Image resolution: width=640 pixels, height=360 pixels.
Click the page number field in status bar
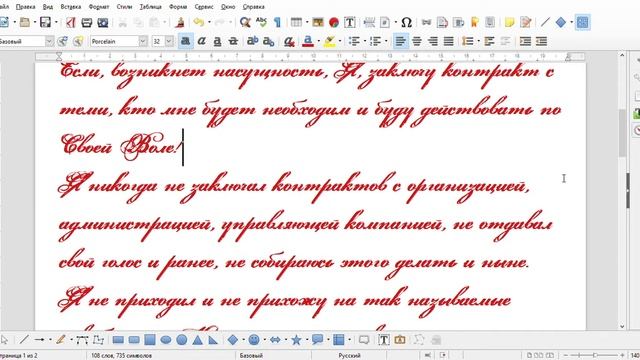click(19, 356)
